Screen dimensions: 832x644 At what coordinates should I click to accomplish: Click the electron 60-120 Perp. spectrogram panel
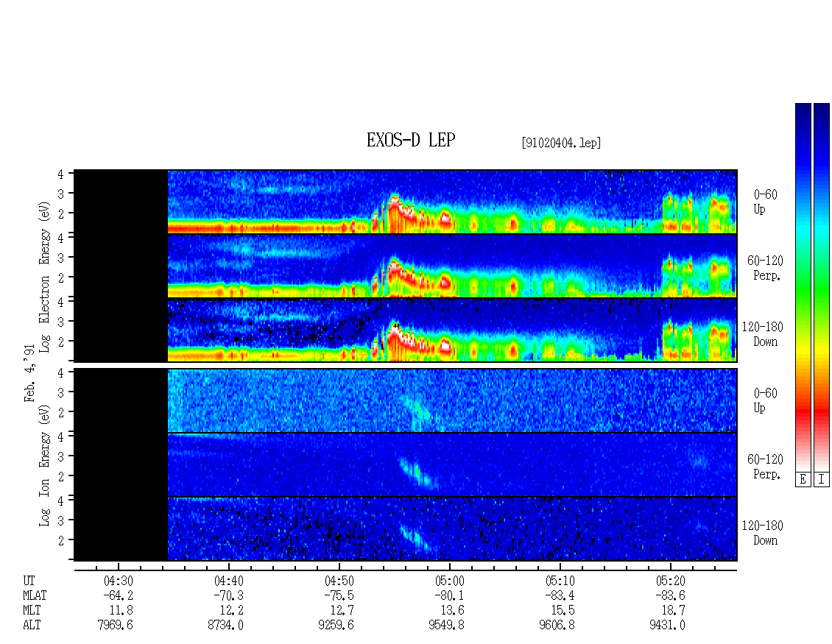click(x=406, y=266)
